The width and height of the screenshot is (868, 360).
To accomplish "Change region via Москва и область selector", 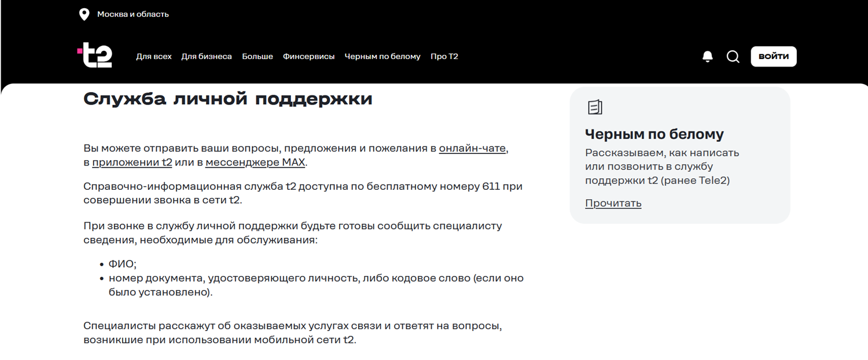I will pos(134,14).
